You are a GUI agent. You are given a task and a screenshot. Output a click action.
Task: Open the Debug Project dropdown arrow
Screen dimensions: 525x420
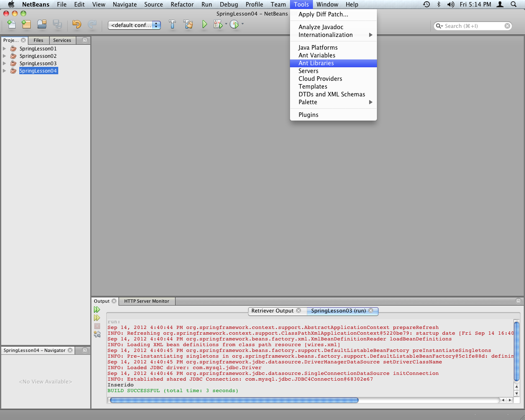coord(226,24)
